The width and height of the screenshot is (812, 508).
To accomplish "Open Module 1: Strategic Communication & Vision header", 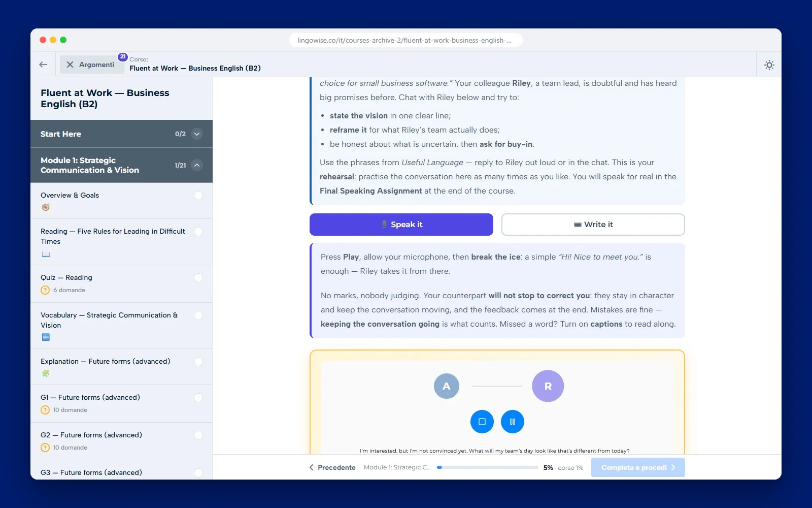I will 121,165.
